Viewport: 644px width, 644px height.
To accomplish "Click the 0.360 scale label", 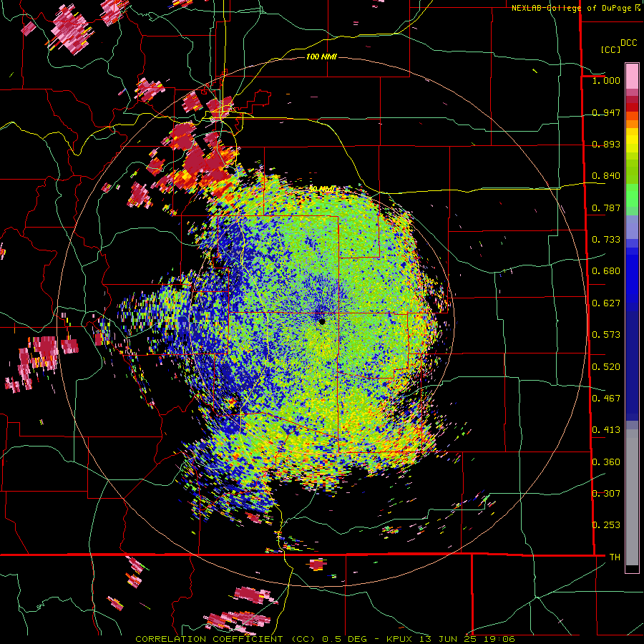I will coord(606,462).
